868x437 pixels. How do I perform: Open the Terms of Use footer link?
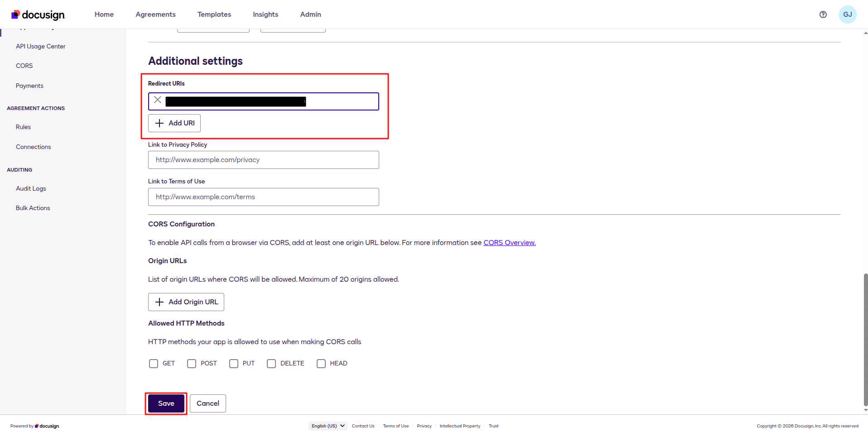pos(396,426)
